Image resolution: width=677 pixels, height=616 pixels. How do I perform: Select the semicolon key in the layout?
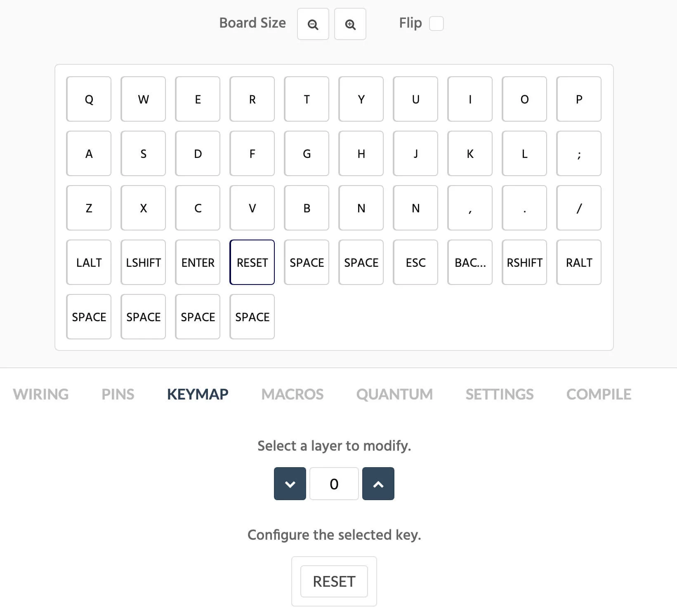coord(579,153)
